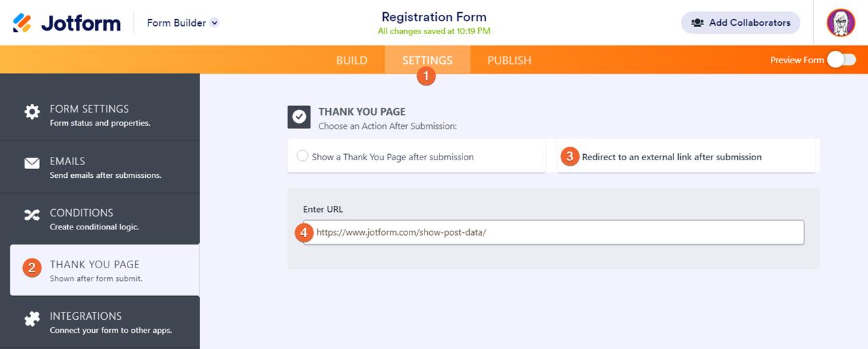Open the user profile avatar
Image resolution: width=868 pixels, height=349 pixels.
[841, 22]
